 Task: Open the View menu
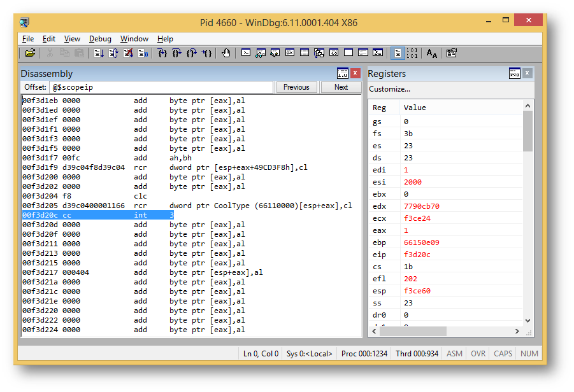72,39
